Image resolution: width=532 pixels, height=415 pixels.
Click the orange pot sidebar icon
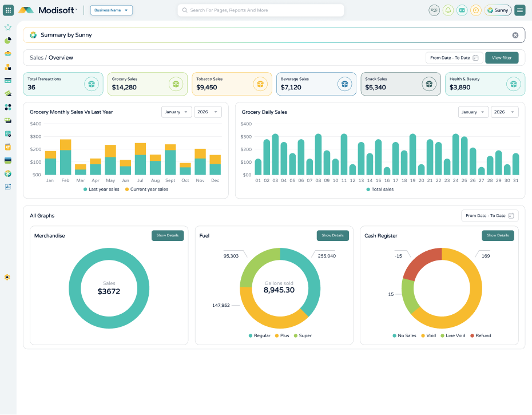pos(8,54)
